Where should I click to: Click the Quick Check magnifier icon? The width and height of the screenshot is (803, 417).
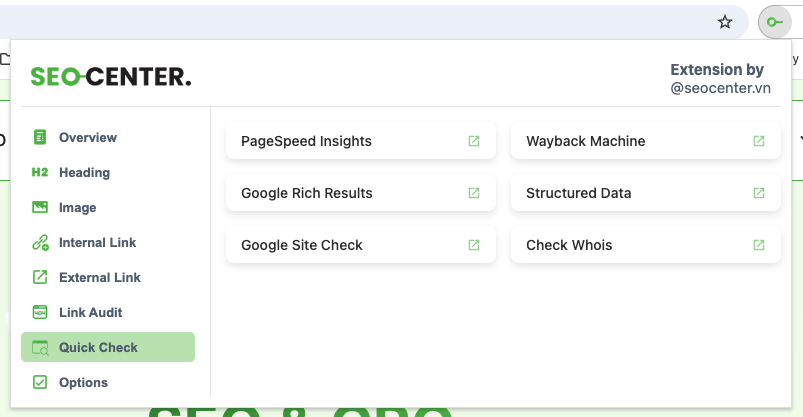pyautogui.click(x=40, y=347)
